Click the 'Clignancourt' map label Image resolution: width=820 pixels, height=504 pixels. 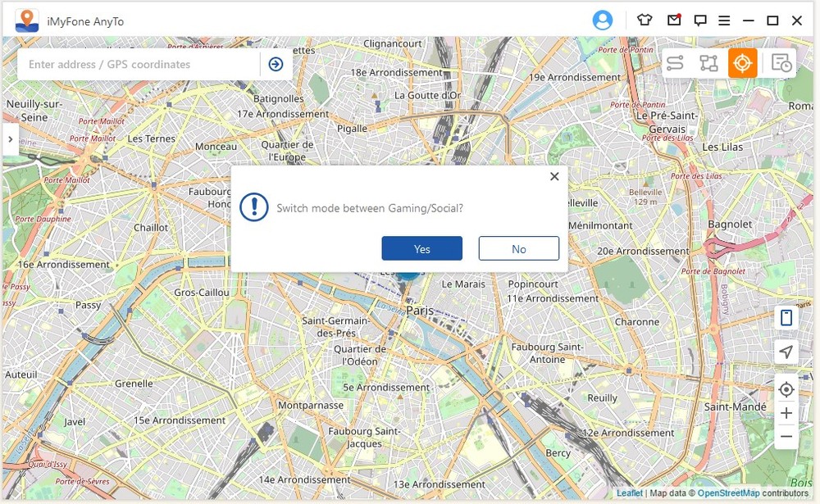(392, 43)
